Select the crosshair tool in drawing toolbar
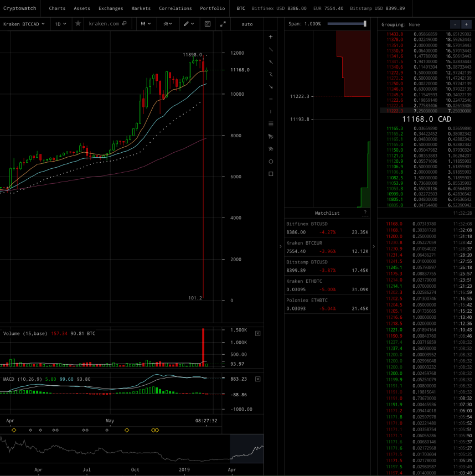475x476 pixels. point(271,37)
